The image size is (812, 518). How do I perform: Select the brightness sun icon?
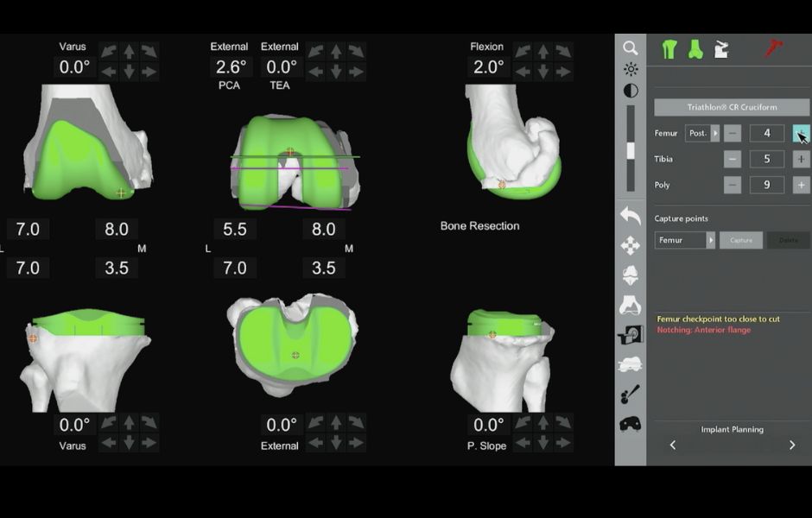(x=631, y=69)
